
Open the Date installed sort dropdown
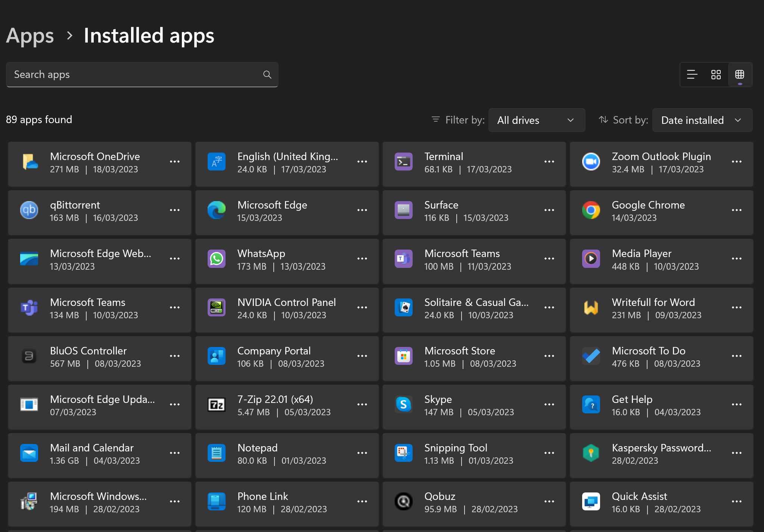702,120
